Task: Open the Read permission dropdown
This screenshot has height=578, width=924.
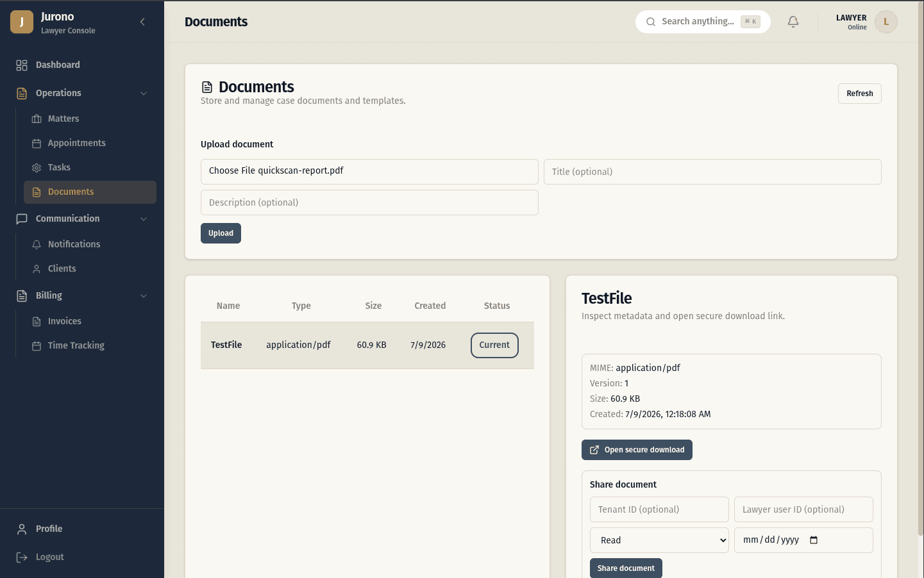Action: pyautogui.click(x=659, y=540)
